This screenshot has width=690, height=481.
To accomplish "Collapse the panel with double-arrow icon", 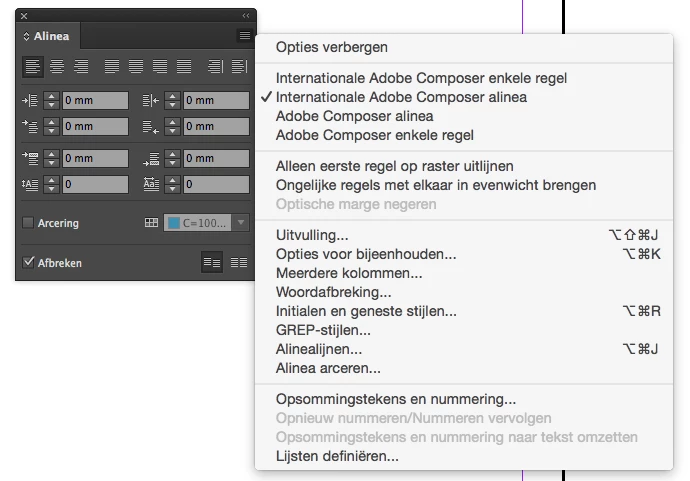I will click(246, 16).
